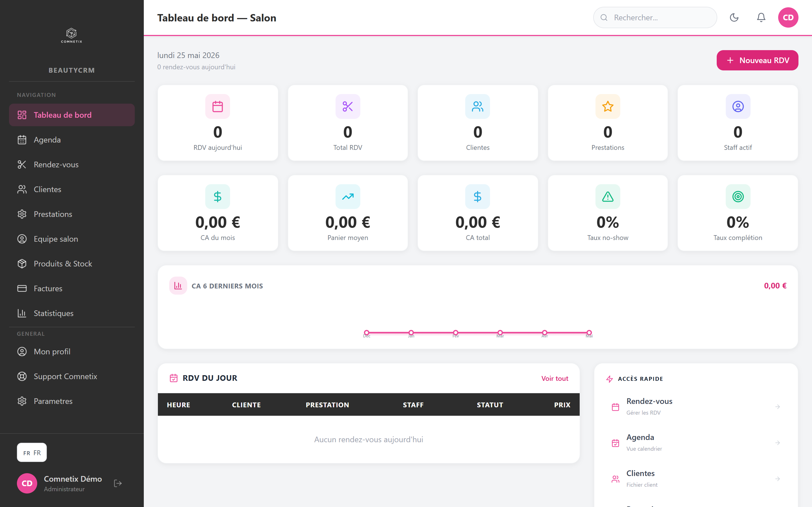Click the Mai data point on the CA chart
The width and height of the screenshot is (812, 507).
pyautogui.click(x=589, y=333)
